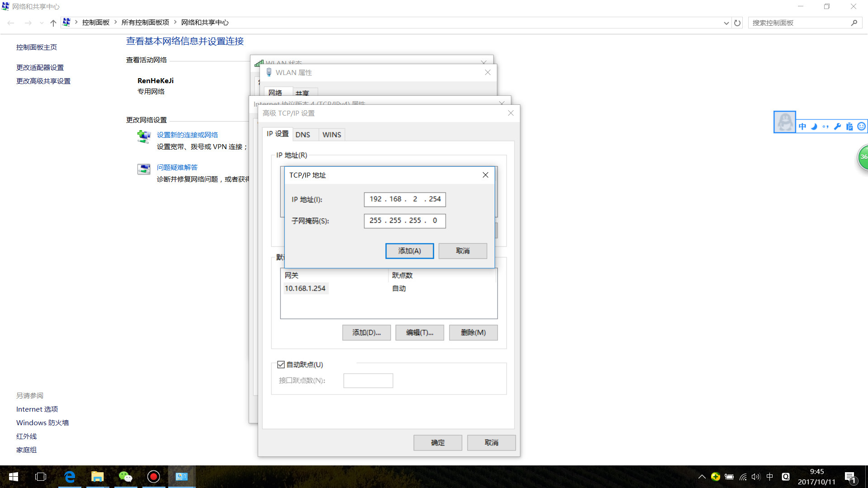Open File Explorer from taskbar
This screenshot has height=488, width=868.
pos(98,477)
